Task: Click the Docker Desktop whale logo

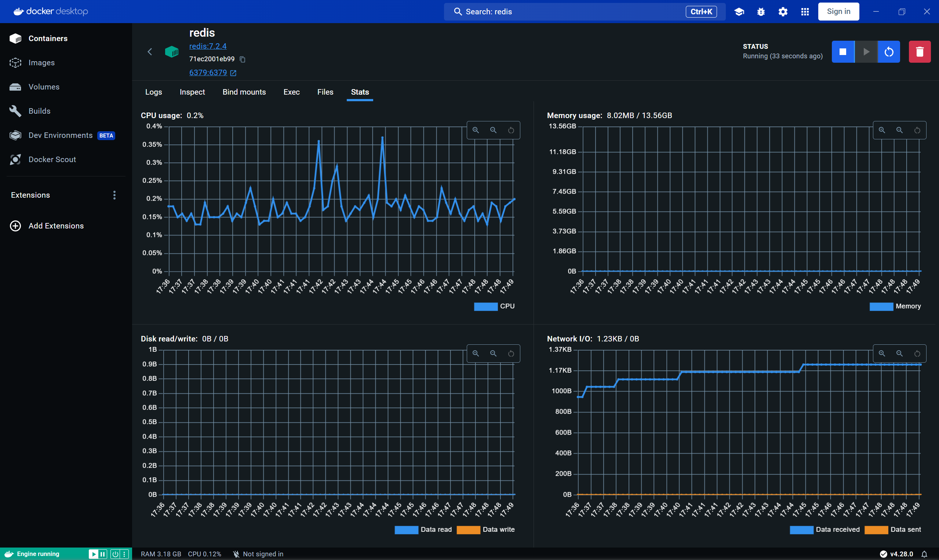Action: click(x=18, y=12)
